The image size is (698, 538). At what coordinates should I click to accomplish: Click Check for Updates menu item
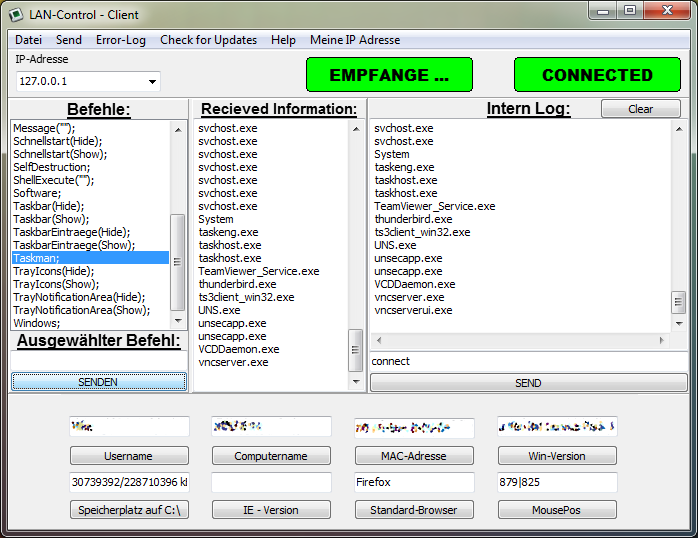coord(208,40)
